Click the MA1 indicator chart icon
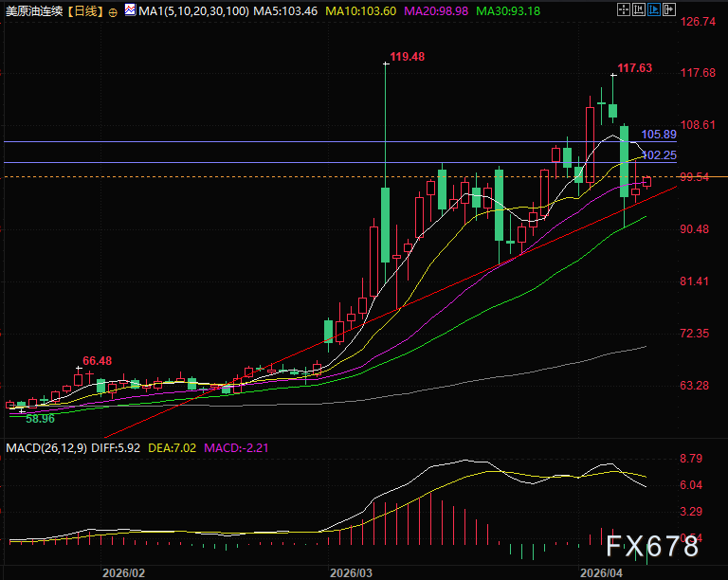728x580 pixels. 130,11
